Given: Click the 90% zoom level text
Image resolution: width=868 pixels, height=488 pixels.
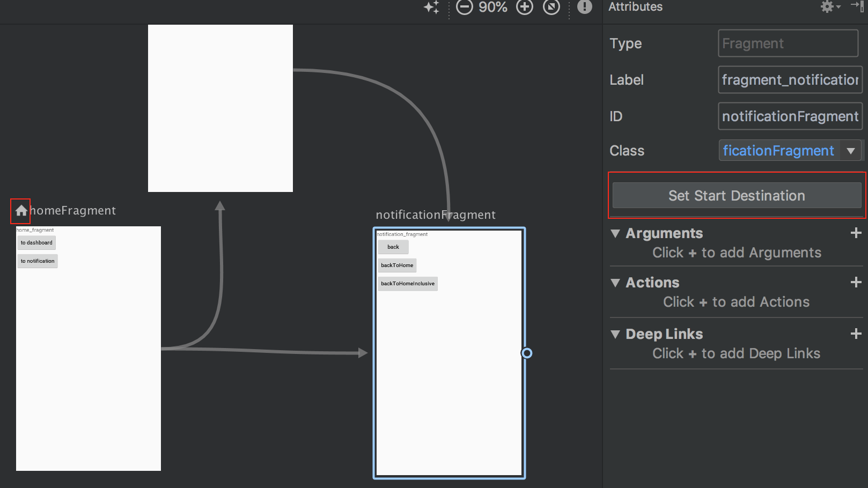Looking at the screenshot, I should [493, 7].
